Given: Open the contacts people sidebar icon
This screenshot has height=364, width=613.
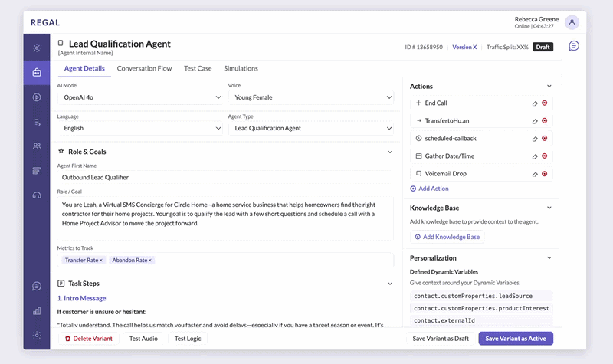Looking at the screenshot, I should 37,146.
